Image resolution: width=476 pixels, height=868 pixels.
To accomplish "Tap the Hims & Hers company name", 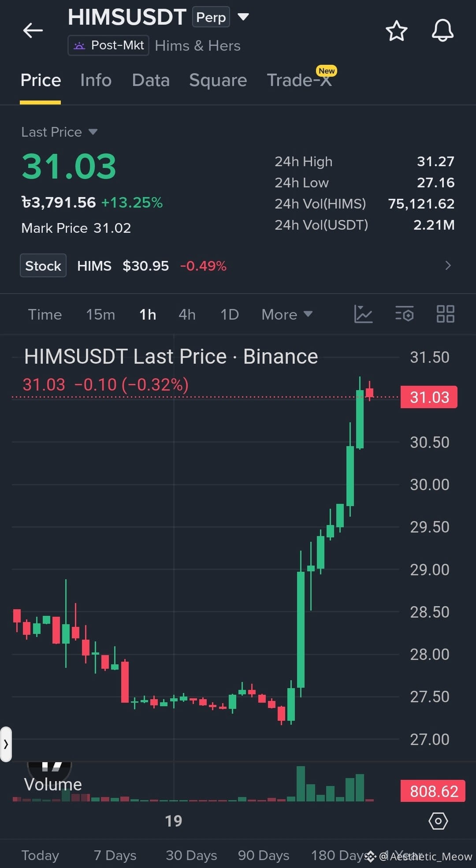I will [198, 45].
